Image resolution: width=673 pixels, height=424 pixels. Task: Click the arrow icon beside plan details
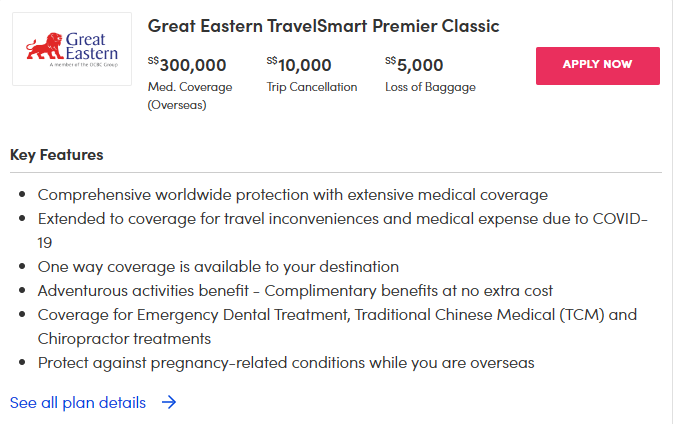point(169,402)
